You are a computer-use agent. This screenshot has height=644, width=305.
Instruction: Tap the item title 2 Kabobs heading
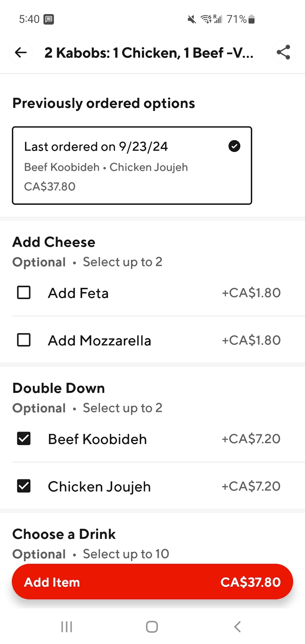[x=149, y=53]
